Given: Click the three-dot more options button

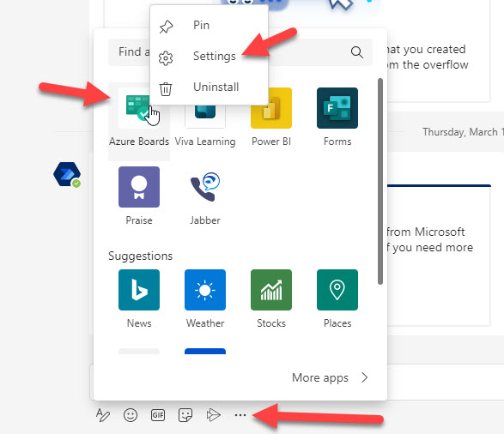Looking at the screenshot, I should (x=240, y=415).
